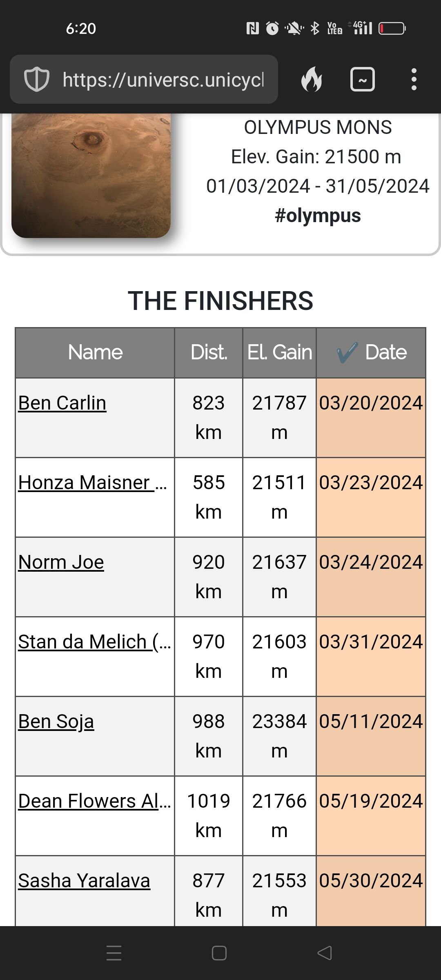Tap the Name column header
Viewport: 441px width, 980px height.
click(95, 352)
